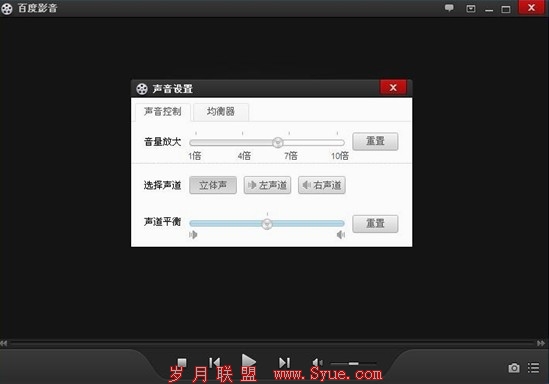Mute audio via the speaker icon
This screenshot has height=384, width=549.
coord(317,363)
